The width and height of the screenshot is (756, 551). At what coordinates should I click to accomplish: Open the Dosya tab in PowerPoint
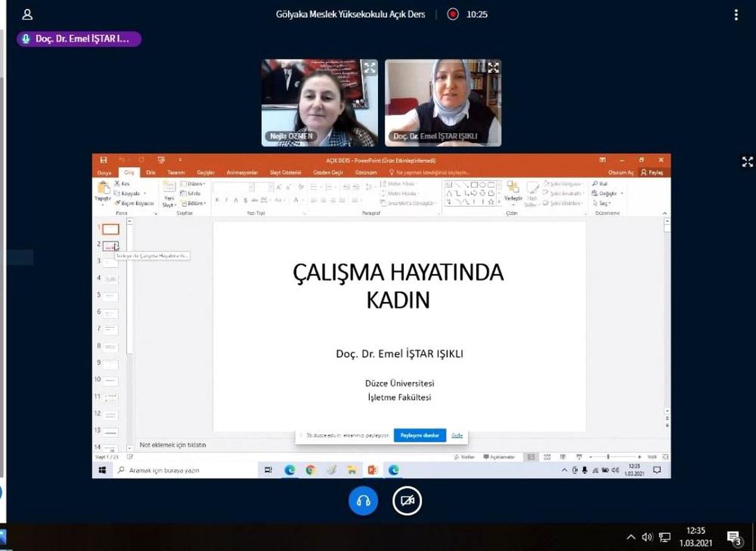[x=105, y=172]
